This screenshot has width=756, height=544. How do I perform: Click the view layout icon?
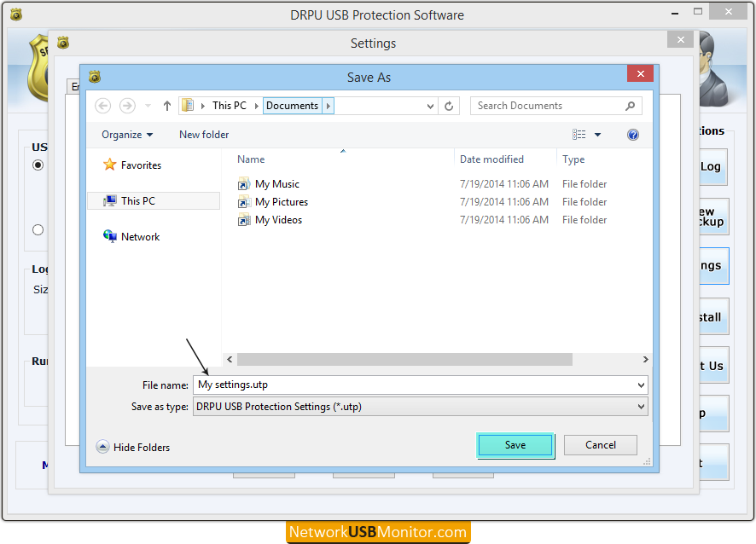coord(579,135)
